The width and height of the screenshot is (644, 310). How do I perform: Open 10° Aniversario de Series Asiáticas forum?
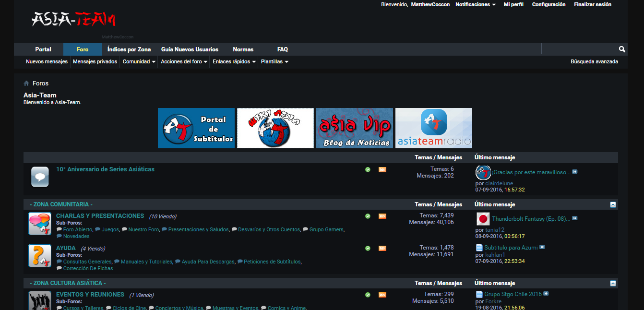point(105,169)
